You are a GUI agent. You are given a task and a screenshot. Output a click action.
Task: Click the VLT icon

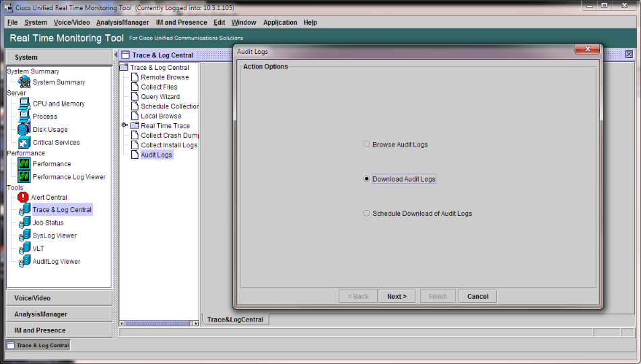click(24, 248)
